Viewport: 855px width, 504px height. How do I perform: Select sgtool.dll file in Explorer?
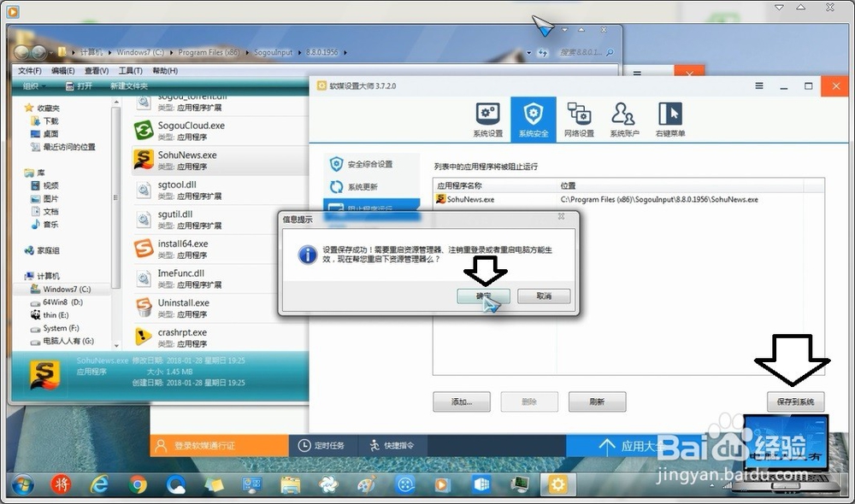click(221, 190)
